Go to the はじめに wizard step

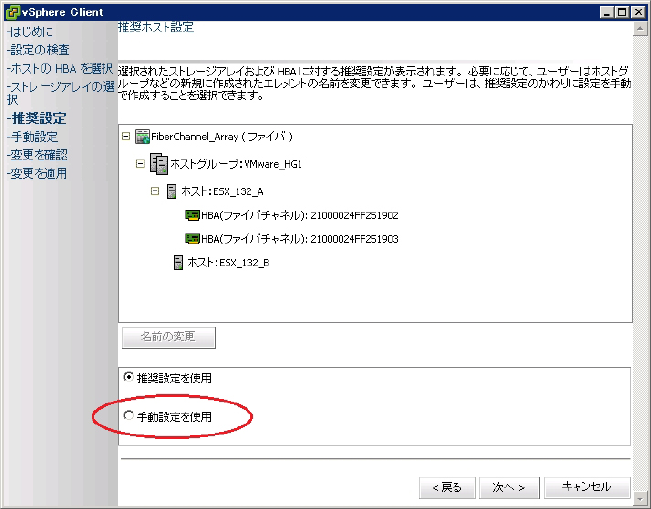(x=30, y=32)
